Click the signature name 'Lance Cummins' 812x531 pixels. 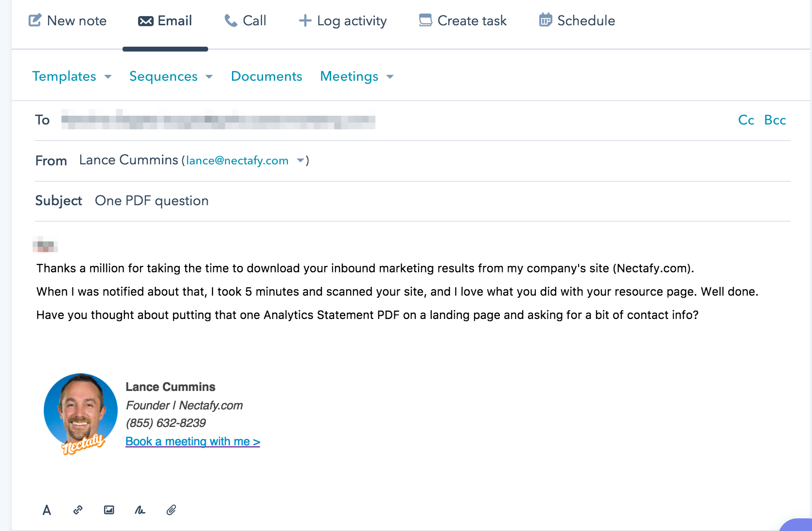click(170, 387)
